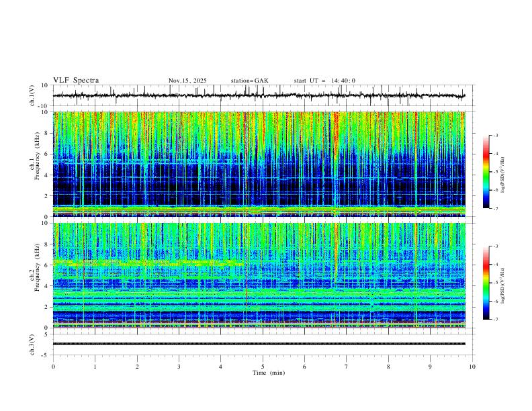Click the ch.2 color scale bar
The height and width of the screenshot is (411, 532).
tap(486, 283)
